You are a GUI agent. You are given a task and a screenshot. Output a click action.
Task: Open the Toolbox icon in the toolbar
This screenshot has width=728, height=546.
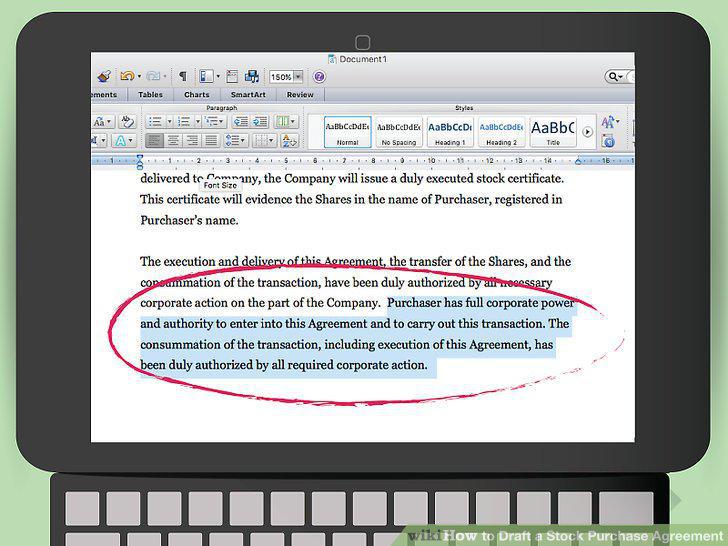point(232,77)
